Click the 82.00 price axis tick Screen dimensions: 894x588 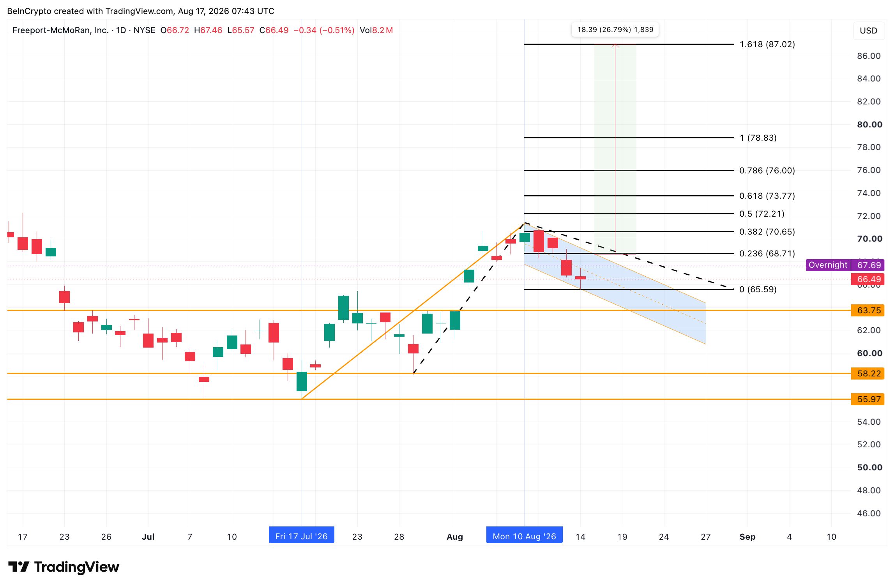click(869, 101)
